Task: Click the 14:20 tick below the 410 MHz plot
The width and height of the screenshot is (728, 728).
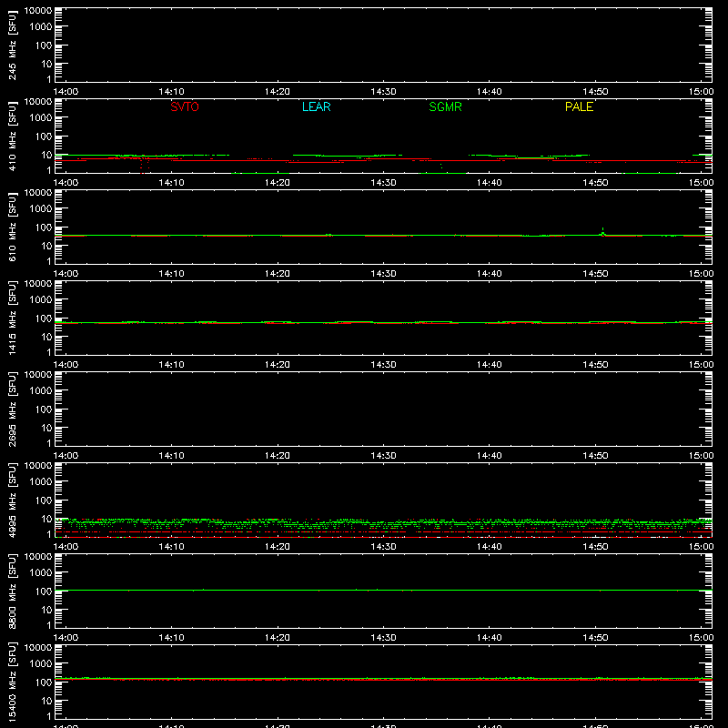Action: (278, 183)
